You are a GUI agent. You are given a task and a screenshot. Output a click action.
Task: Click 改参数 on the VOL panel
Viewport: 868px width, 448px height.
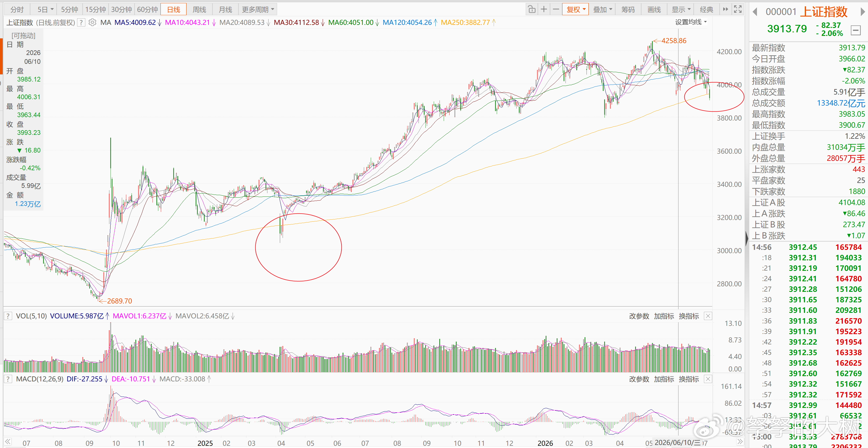point(639,316)
